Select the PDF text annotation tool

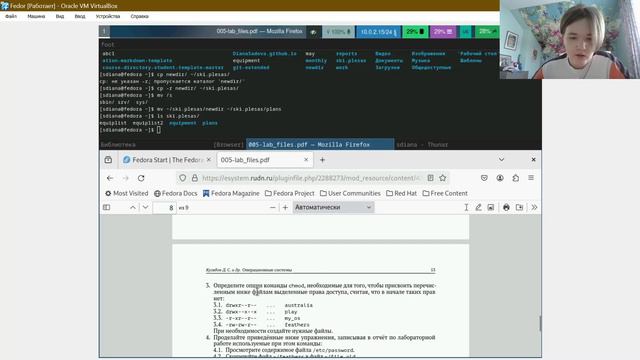tap(466, 207)
